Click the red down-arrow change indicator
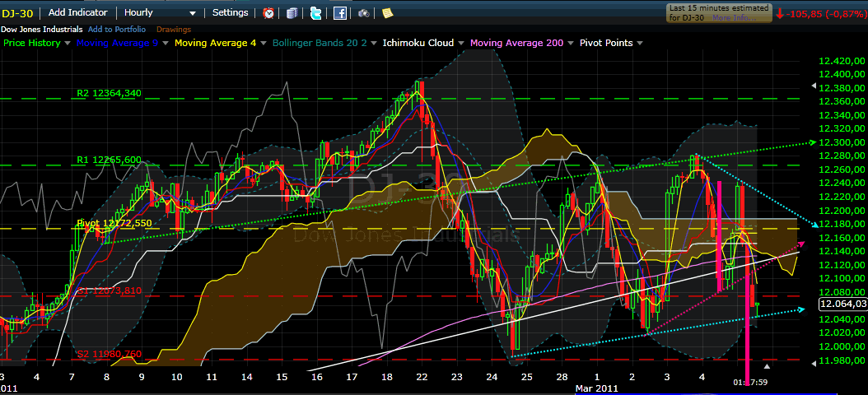 (779, 13)
